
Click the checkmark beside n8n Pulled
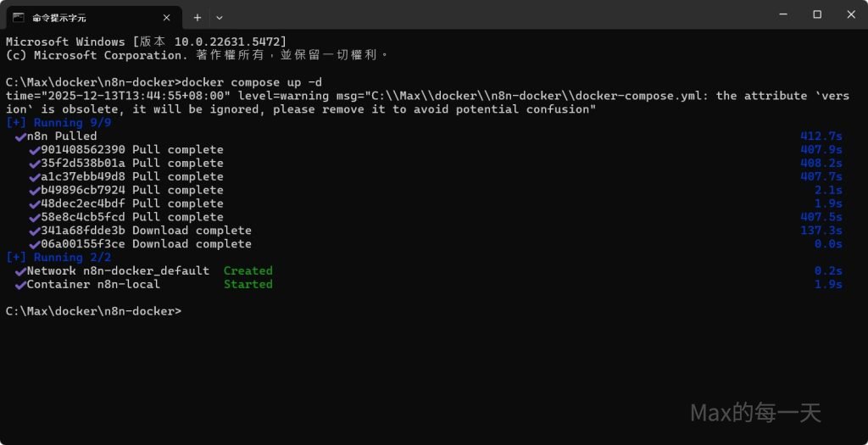(x=19, y=136)
